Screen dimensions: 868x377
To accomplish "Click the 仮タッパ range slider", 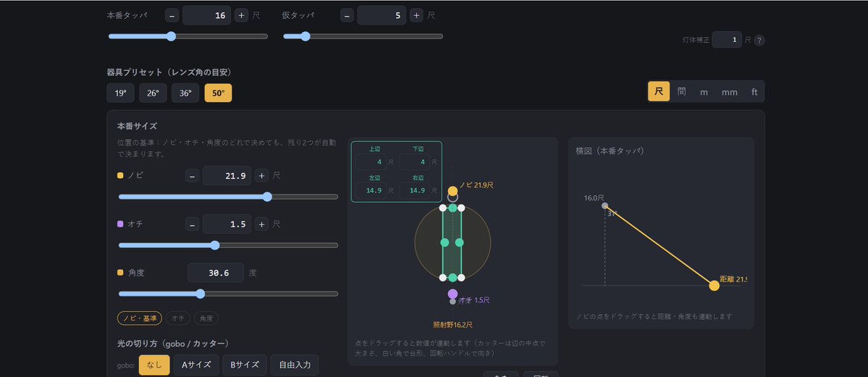I will [363, 36].
